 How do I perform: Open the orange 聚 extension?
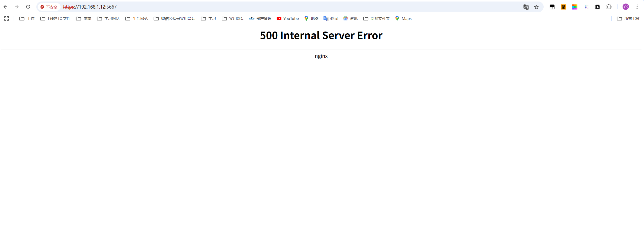[x=563, y=7]
